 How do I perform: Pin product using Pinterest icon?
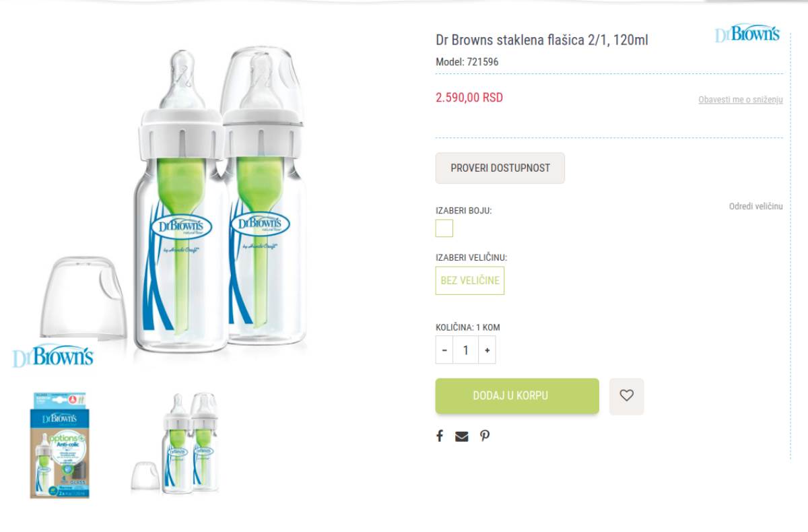pyautogui.click(x=485, y=436)
